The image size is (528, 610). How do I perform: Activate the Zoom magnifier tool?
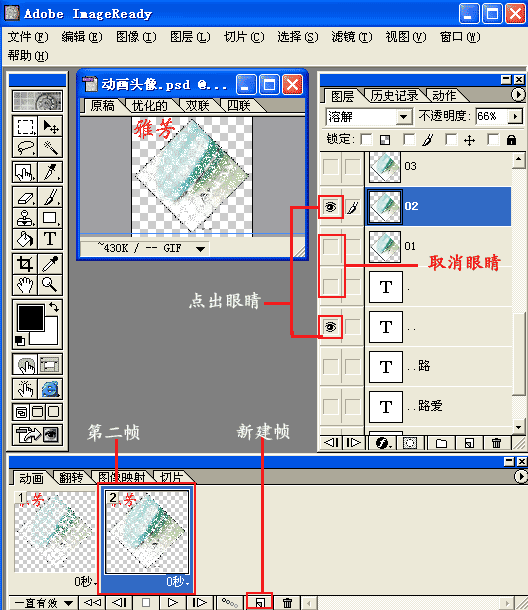[50, 285]
